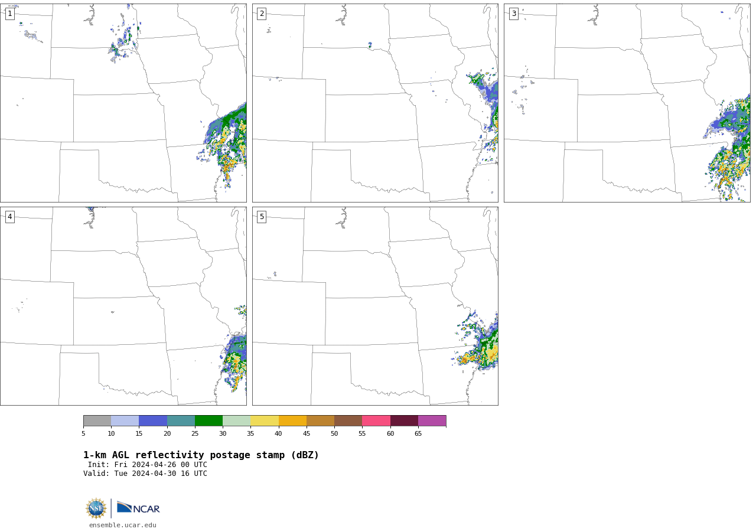Screen dimensions: 756x532
Task: Click the dark green 25-30 dBZ swatch
Action: (208, 420)
